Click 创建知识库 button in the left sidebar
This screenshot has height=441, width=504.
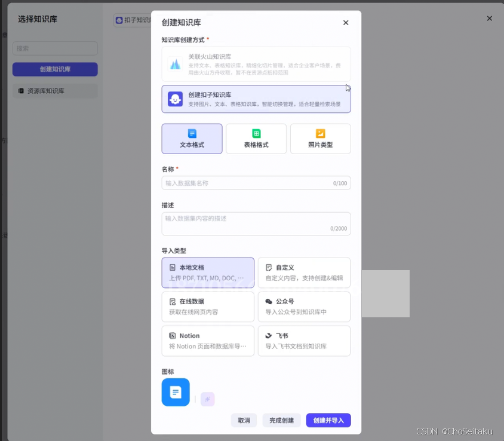coord(55,69)
